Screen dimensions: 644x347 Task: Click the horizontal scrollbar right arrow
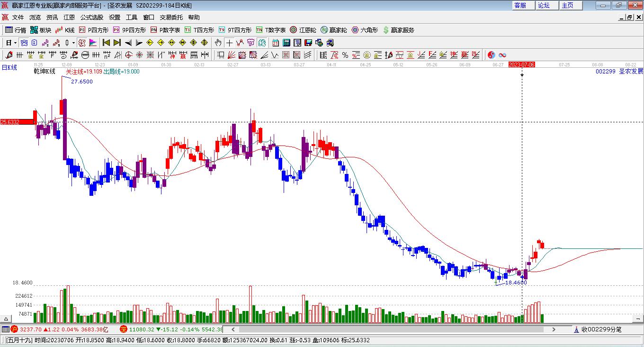[554, 329]
